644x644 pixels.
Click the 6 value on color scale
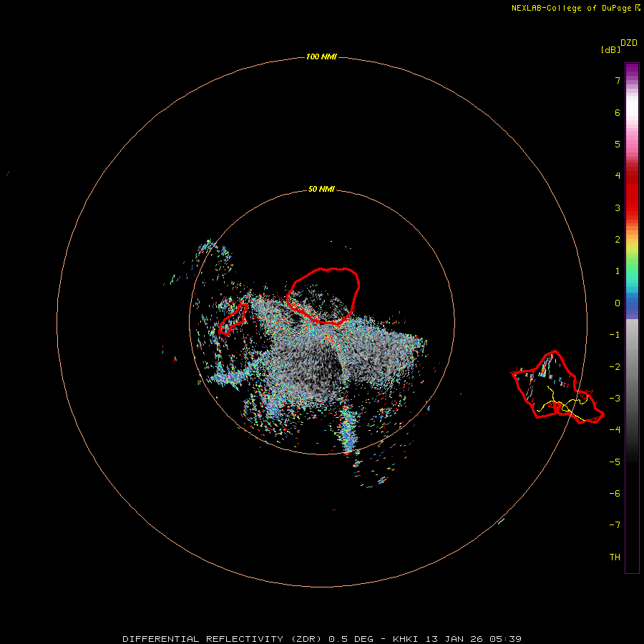coord(618,112)
